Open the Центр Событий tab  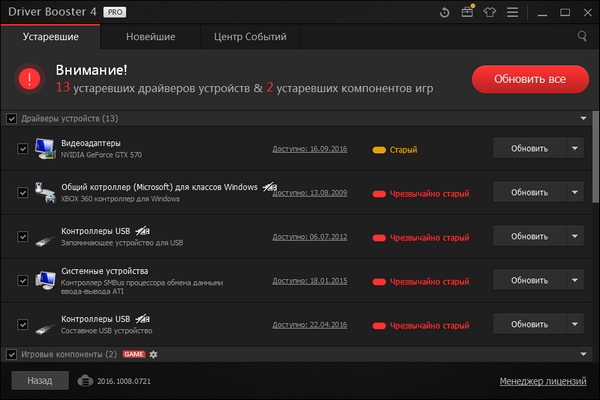pyautogui.click(x=250, y=37)
